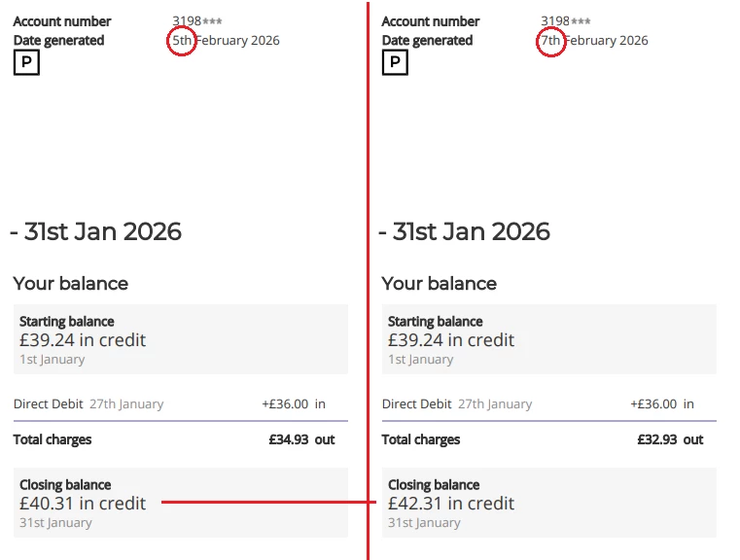Click the left '- 31st Jan 2026' heading
Image resolution: width=740 pixels, height=560 pixels.
click(95, 231)
